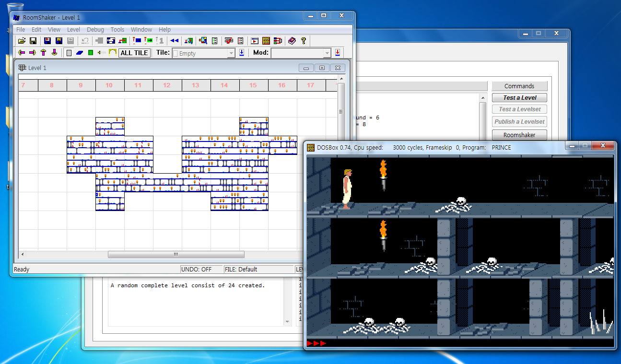Click the magnifier over colored blocks icon
621x364 pixels.
[x=203, y=41]
